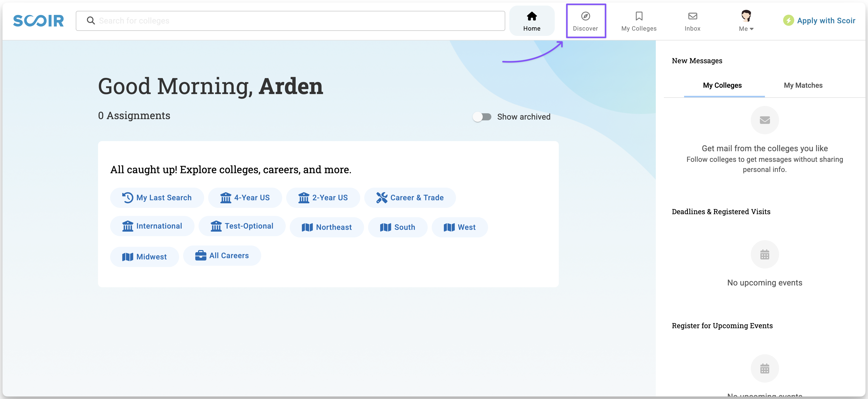Go to Home via house icon
This screenshot has width=868, height=399.
(531, 16)
